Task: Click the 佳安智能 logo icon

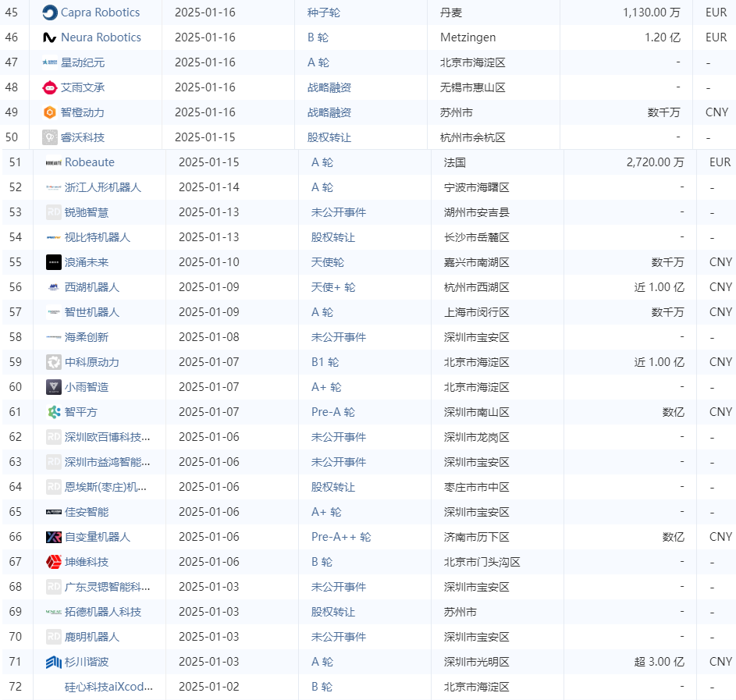Action: tap(54, 512)
